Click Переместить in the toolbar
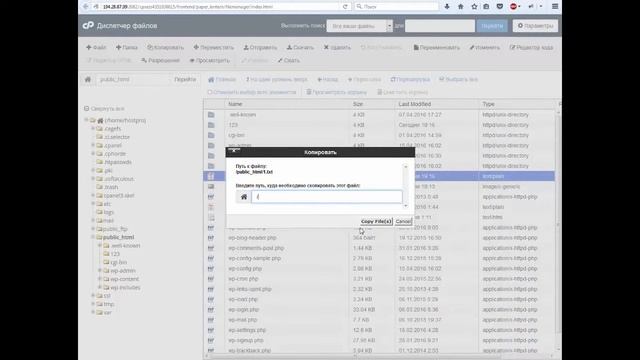Image resolution: width=640 pixels, height=360 pixels. point(213,47)
